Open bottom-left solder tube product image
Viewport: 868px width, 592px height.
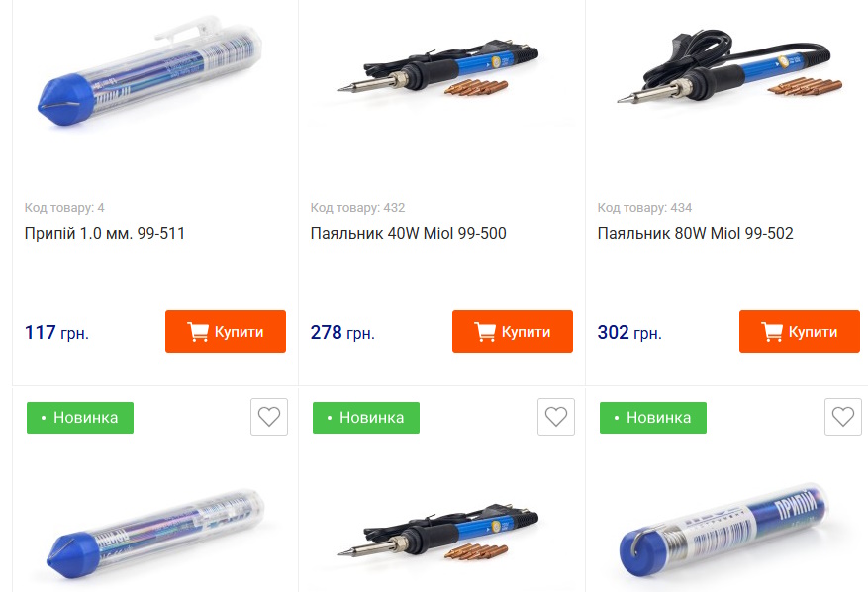tap(155, 535)
